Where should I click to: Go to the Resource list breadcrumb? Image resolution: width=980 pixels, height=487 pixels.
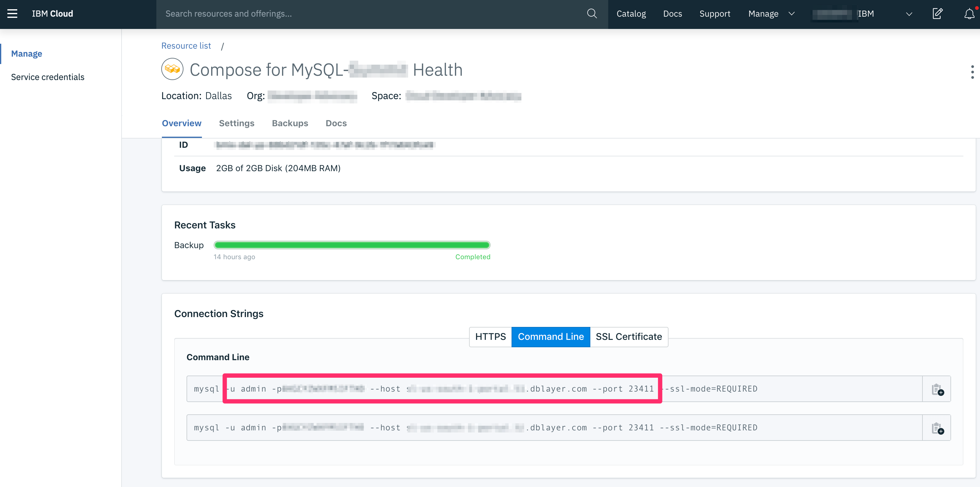[186, 46]
